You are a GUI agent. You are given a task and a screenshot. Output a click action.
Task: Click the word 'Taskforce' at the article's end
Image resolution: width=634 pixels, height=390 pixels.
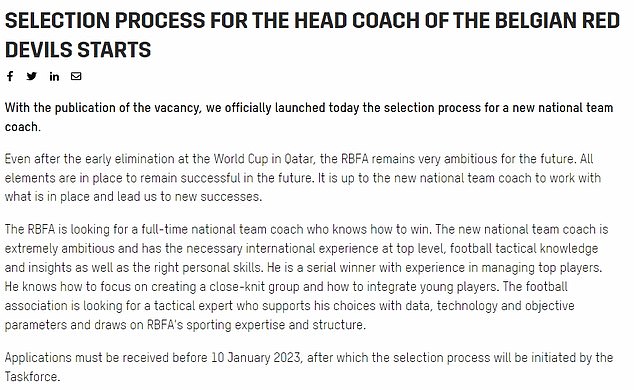point(31,377)
